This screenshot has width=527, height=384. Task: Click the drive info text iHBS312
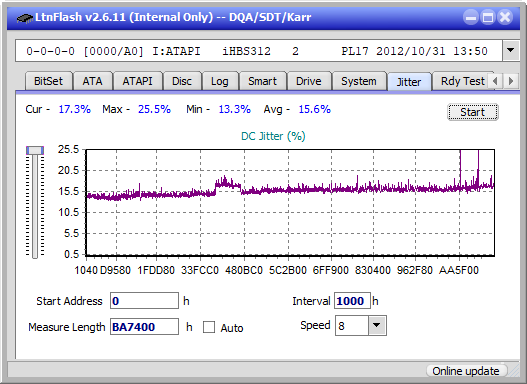pos(246,51)
